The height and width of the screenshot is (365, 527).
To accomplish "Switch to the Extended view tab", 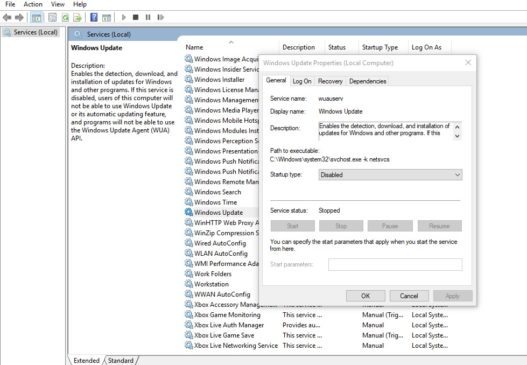I will pyautogui.click(x=86, y=360).
